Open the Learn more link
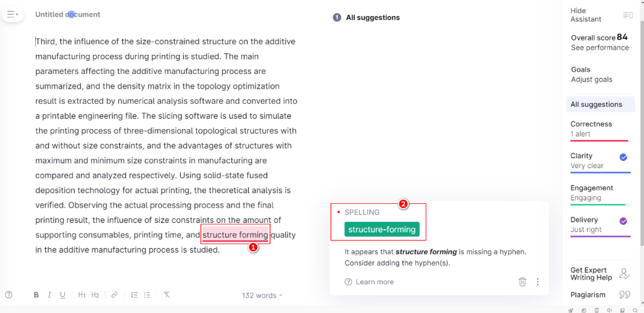This screenshot has width=644, height=313. tap(374, 282)
